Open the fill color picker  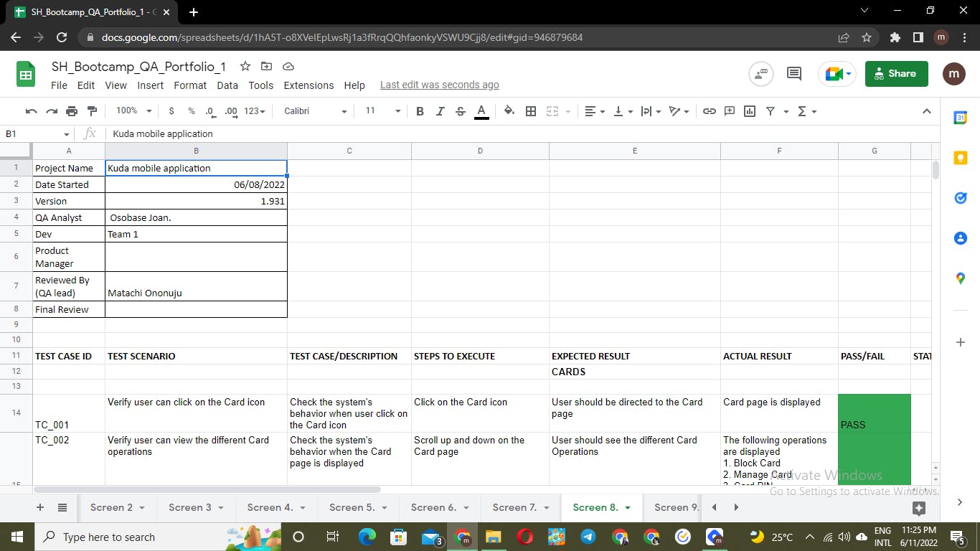[509, 111]
